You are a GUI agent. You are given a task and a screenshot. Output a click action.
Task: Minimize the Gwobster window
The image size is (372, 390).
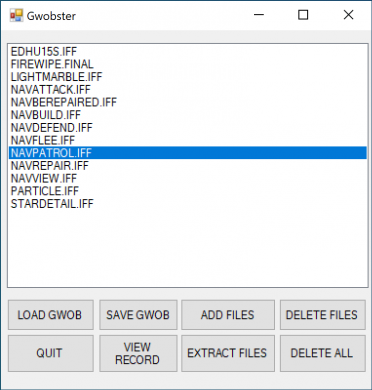259,15
